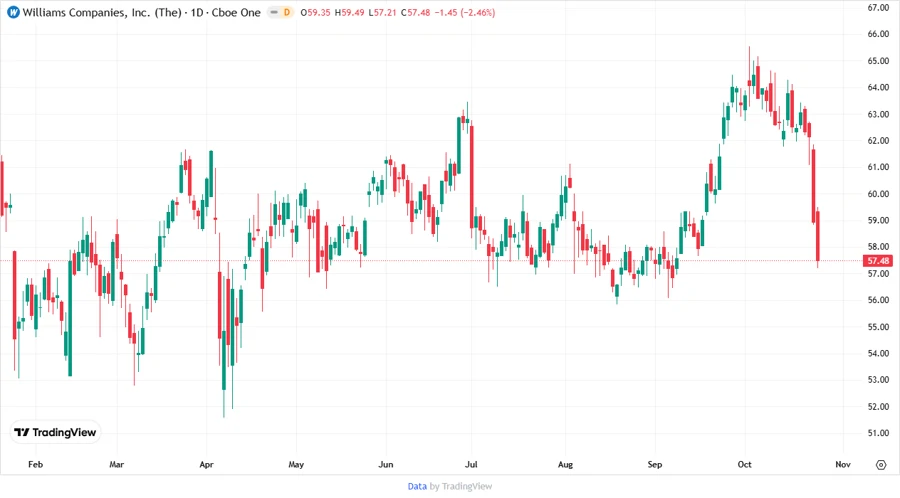Toggle the gray market status pill
Image resolution: width=900 pixels, height=498 pixels.
coord(274,12)
